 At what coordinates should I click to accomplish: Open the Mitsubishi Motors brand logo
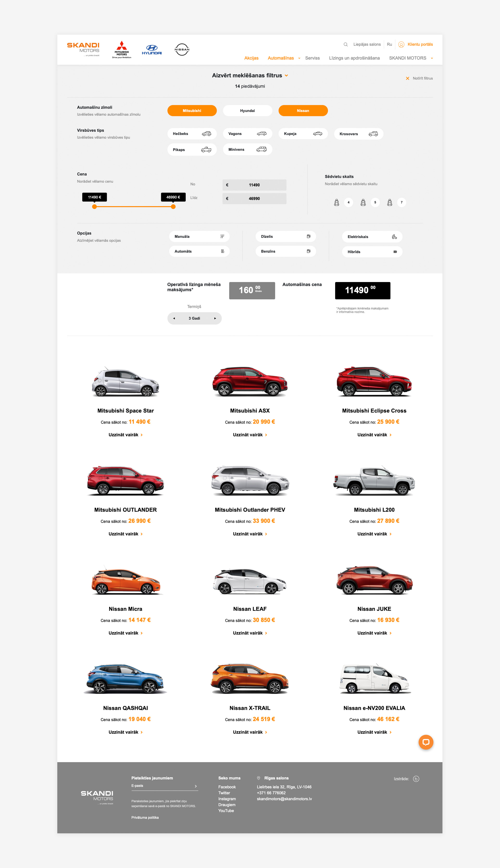tap(122, 50)
